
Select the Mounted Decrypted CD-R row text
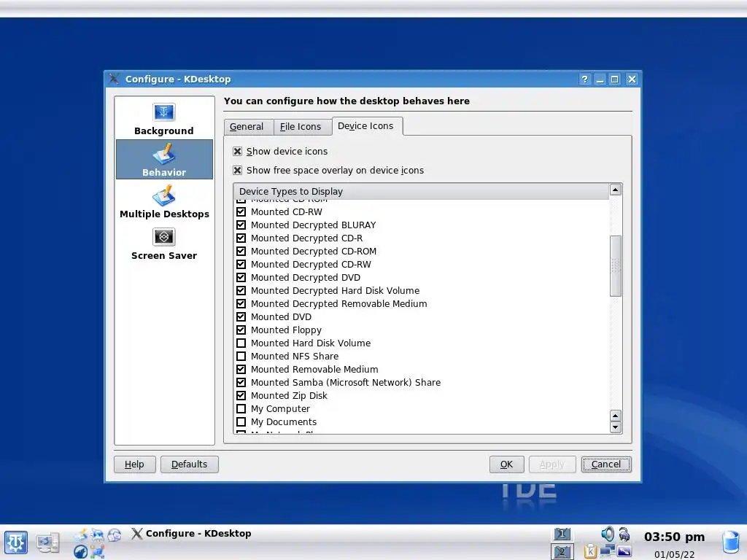tap(307, 238)
